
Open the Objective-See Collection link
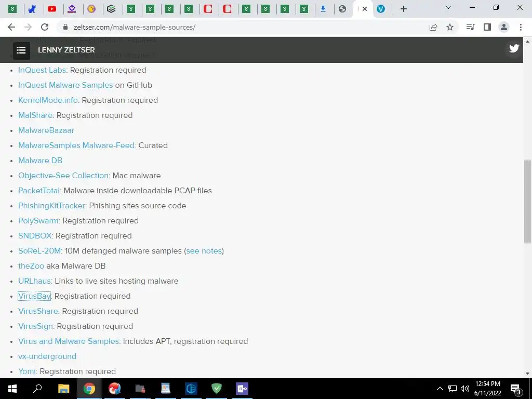(63, 176)
